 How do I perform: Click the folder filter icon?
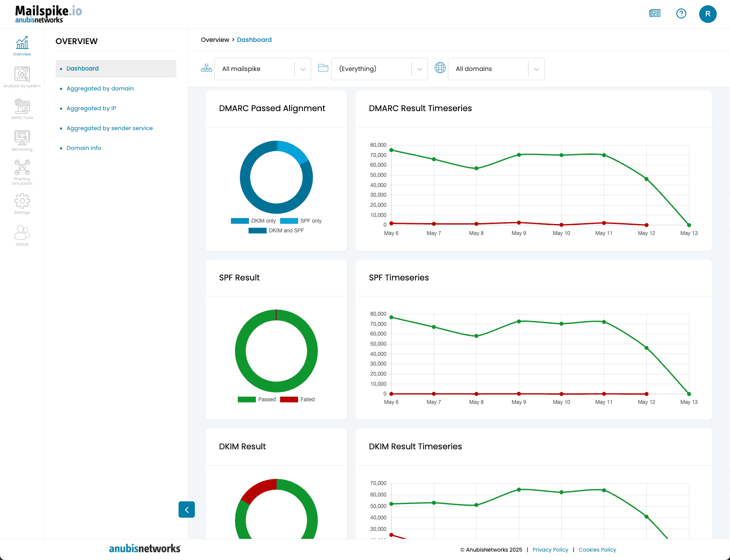pyautogui.click(x=323, y=68)
